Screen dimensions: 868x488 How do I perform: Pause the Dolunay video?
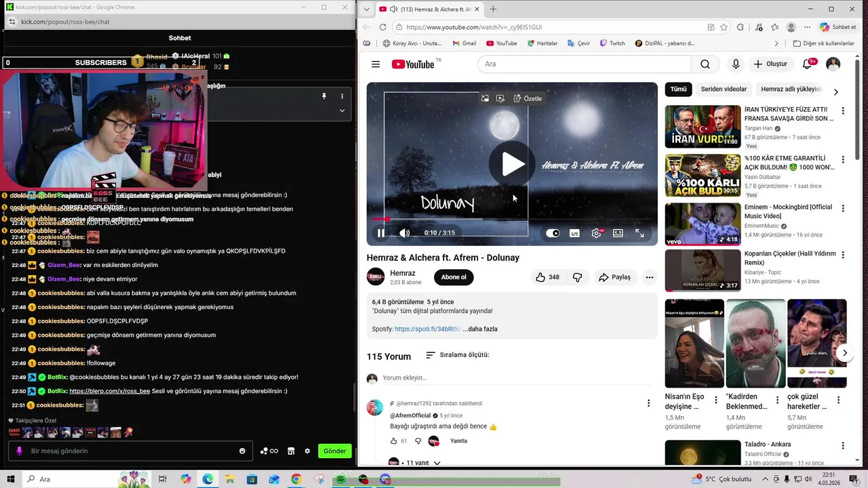[381, 233]
